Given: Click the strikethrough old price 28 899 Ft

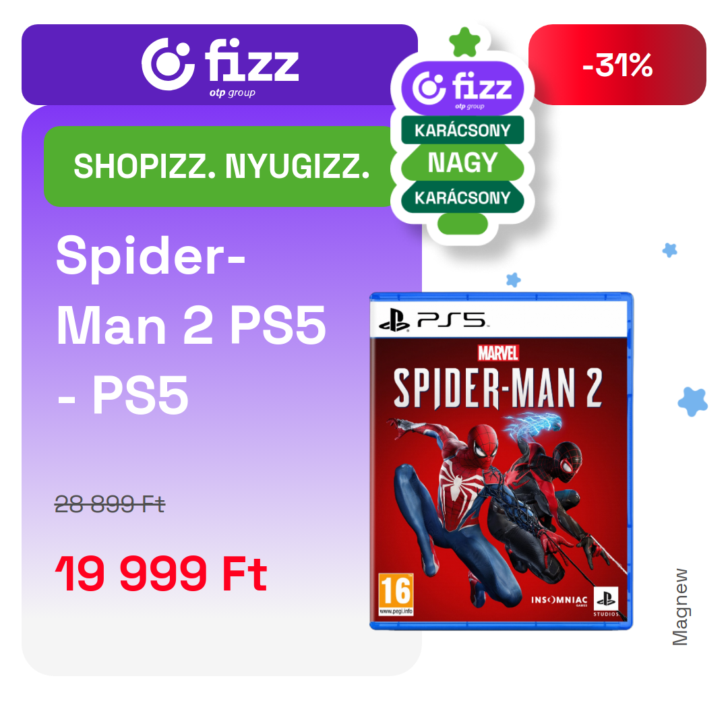Looking at the screenshot, I should (110, 504).
